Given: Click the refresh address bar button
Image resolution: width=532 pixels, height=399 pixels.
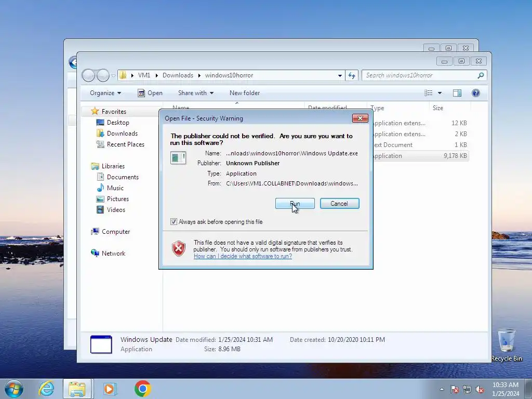Looking at the screenshot, I should (x=352, y=75).
